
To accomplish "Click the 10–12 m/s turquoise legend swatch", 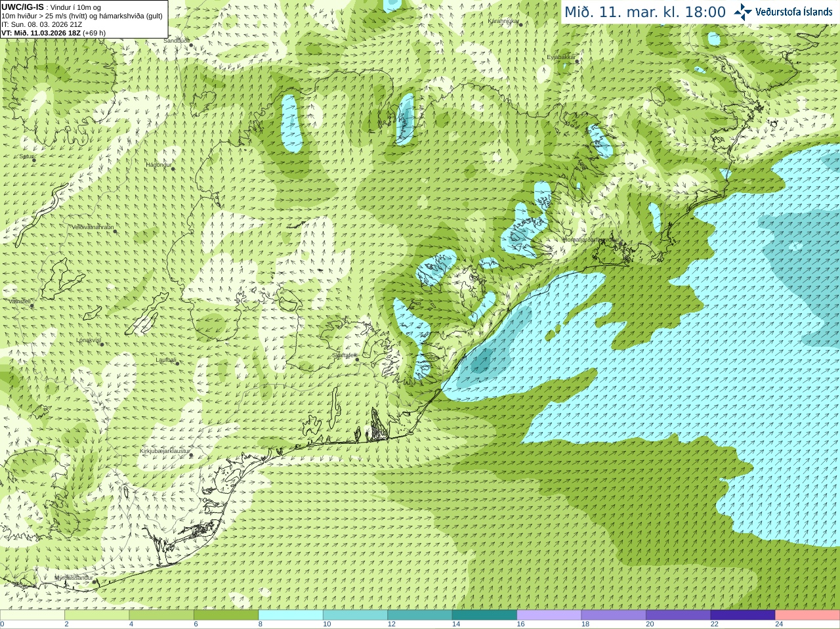I will [355, 615].
